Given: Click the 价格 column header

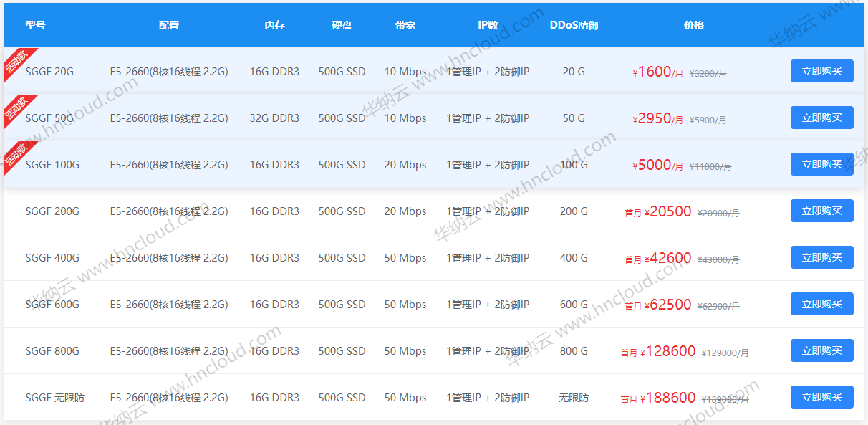Looking at the screenshot, I should point(694,25).
